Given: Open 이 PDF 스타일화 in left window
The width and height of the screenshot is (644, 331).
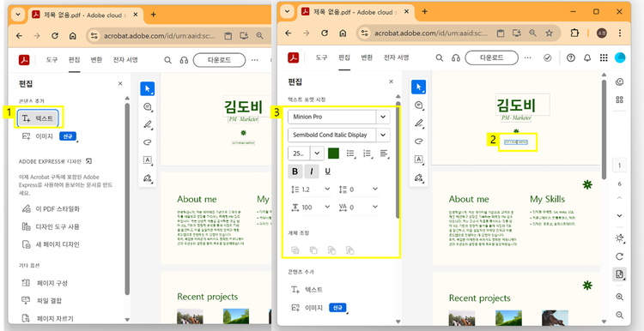Looking at the screenshot, I should click(50, 208).
